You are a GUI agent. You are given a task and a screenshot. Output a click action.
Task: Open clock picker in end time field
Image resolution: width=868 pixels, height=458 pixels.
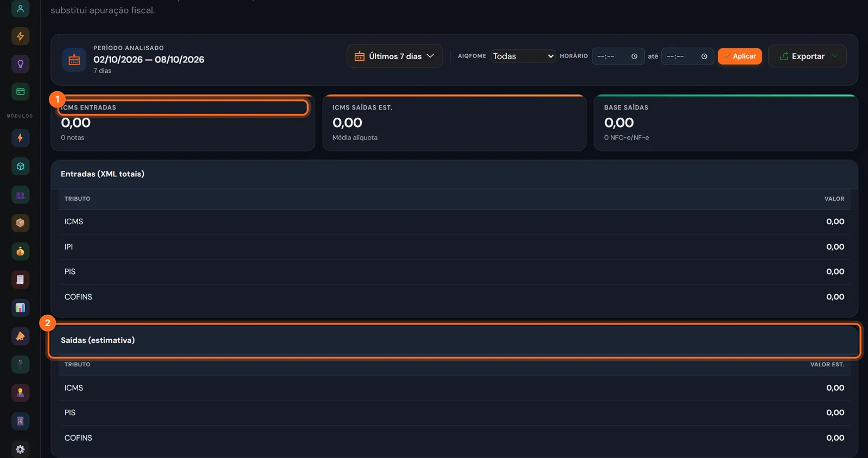[x=704, y=56]
